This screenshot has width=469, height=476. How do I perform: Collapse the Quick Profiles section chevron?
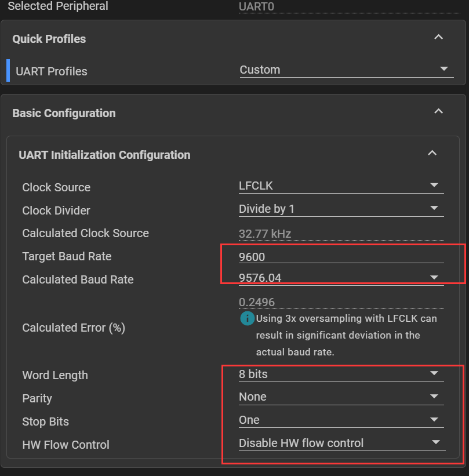click(438, 37)
